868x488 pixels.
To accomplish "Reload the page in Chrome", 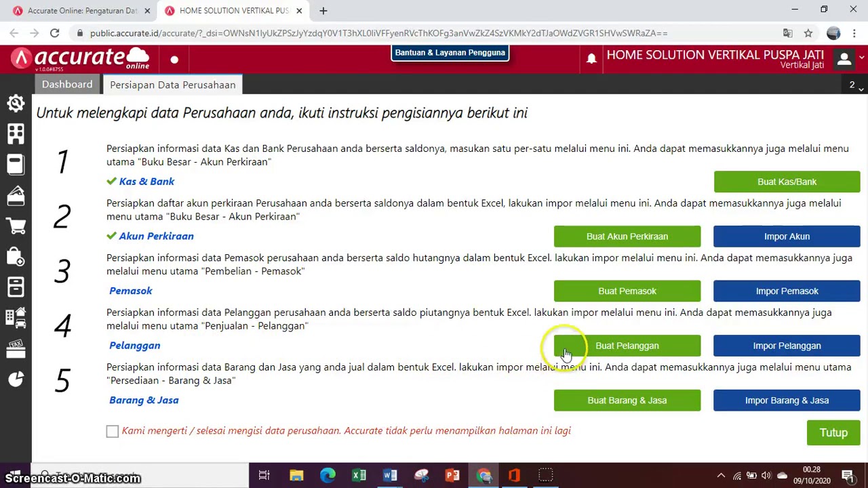I will (x=54, y=33).
